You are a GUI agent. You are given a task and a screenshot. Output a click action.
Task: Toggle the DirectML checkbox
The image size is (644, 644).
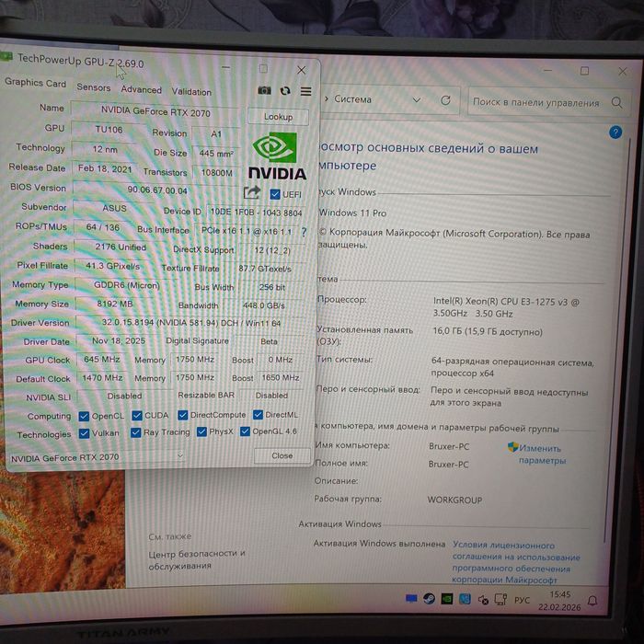(x=258, y=415)
